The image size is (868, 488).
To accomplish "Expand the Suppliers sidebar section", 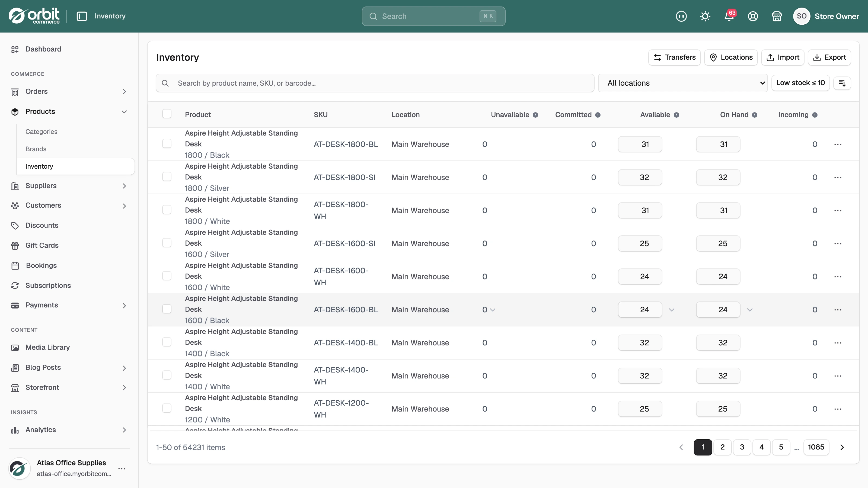I will click(x=124, y=186).
